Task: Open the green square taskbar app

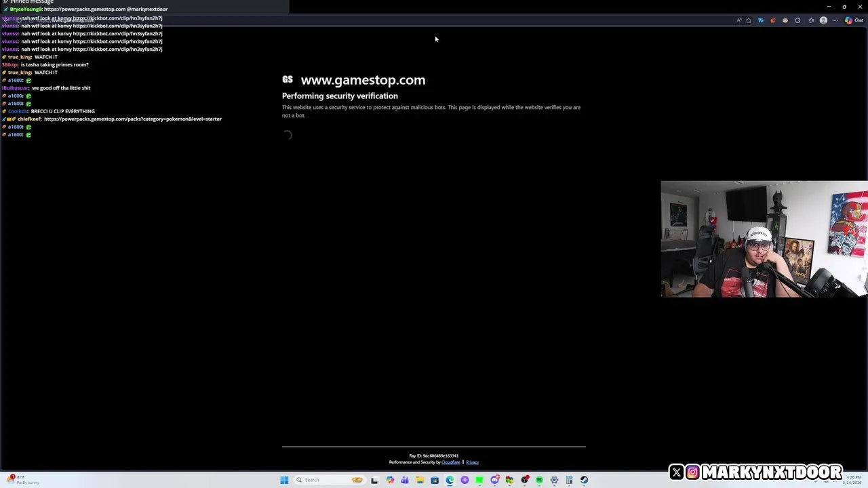Action: pyautogui.click(x=479, y=480)
